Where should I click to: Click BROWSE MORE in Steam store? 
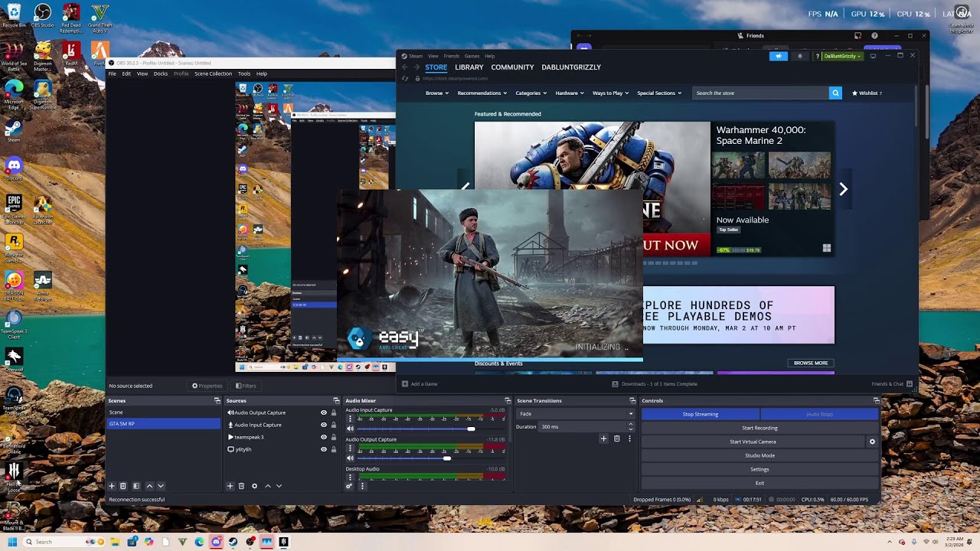click(x=811, y=363)
